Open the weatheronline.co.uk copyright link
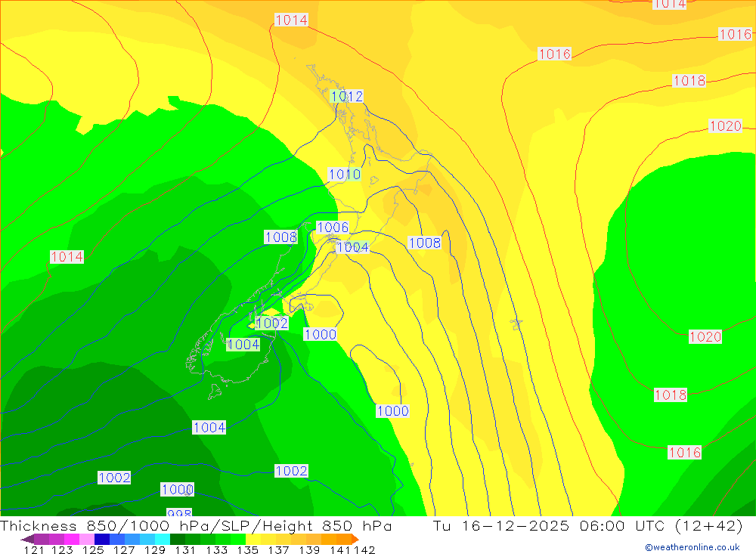756x554 pixels. [x=692, y=547]
